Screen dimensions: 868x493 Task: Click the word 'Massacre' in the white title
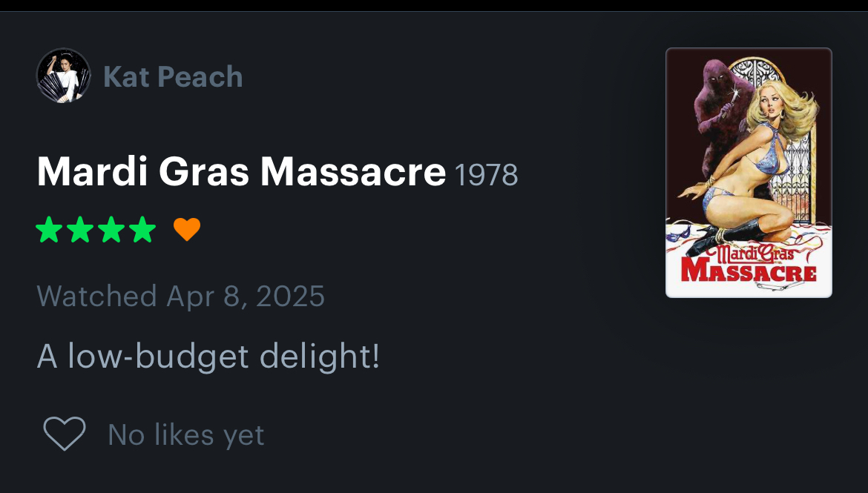pyautogui.click(x=353, y=171)
